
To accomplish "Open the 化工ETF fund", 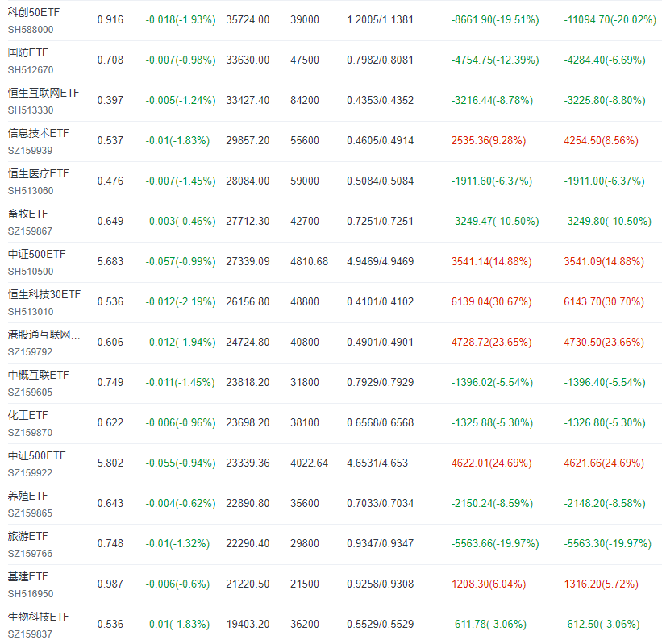I will pyautogui.click(x=28, y=415).
